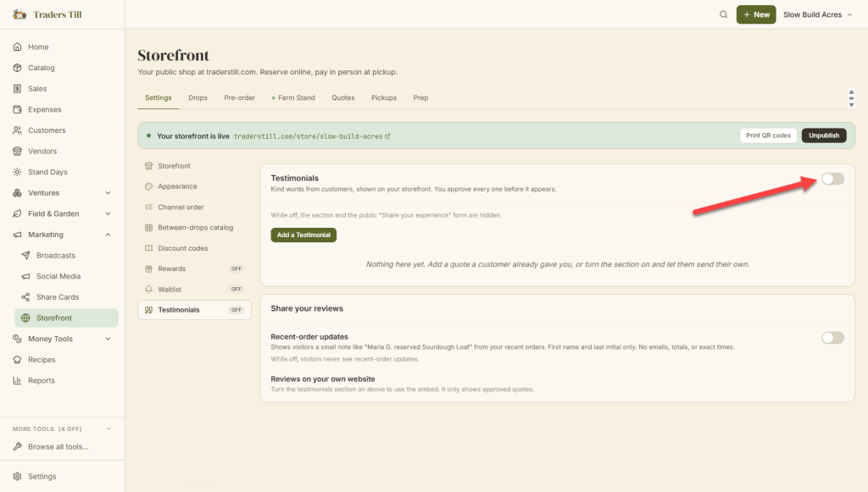The image size is (868, 492).
Task: Open the Appearance settings section
Action: click(x=194, y=186)
